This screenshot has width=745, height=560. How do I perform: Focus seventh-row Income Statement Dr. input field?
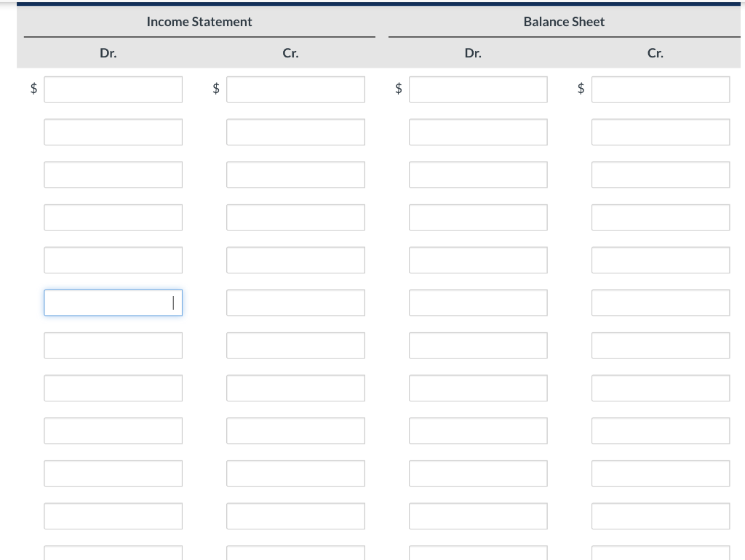tap(113, 345)
